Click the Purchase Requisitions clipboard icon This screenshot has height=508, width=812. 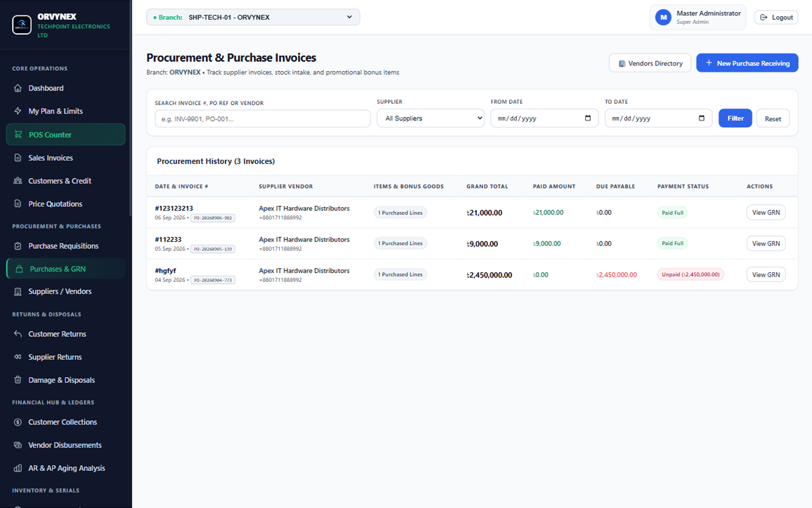pos(18,246)
